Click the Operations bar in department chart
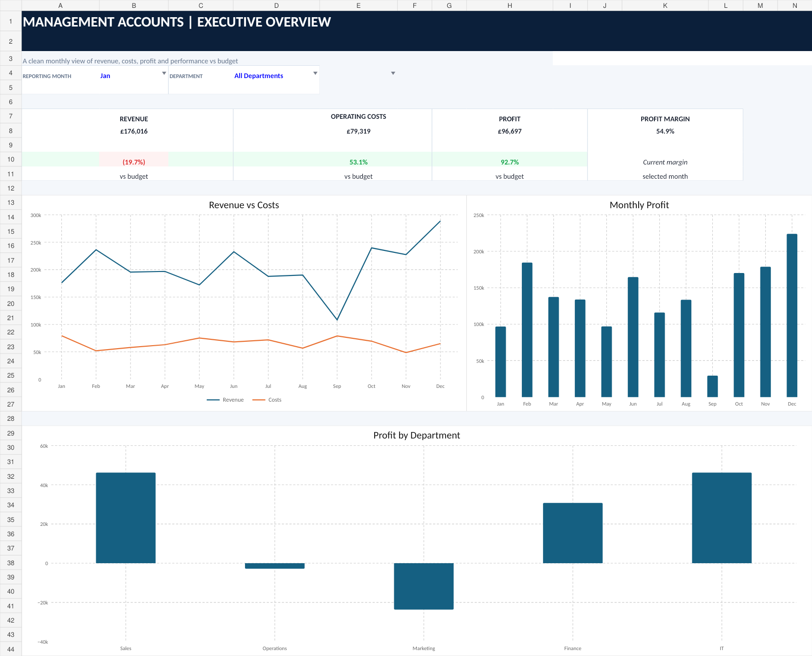 [275, 566]
